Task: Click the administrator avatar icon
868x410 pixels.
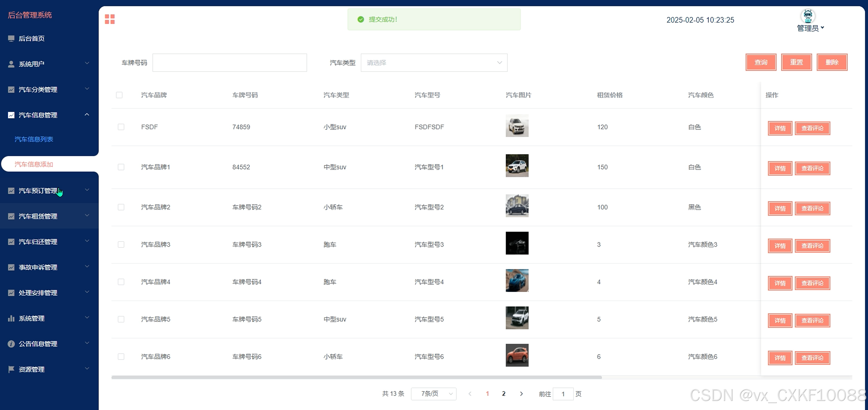Action: [x=807, y=15]
